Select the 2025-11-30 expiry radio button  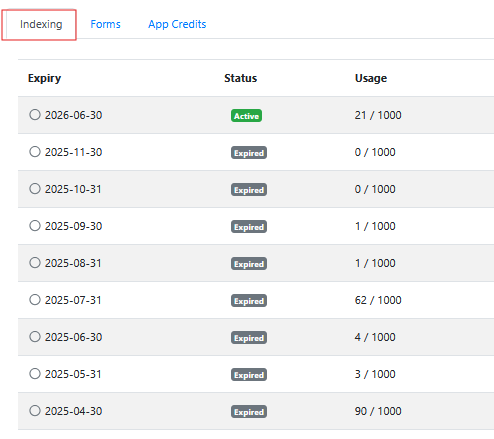[x=35, y=152]
